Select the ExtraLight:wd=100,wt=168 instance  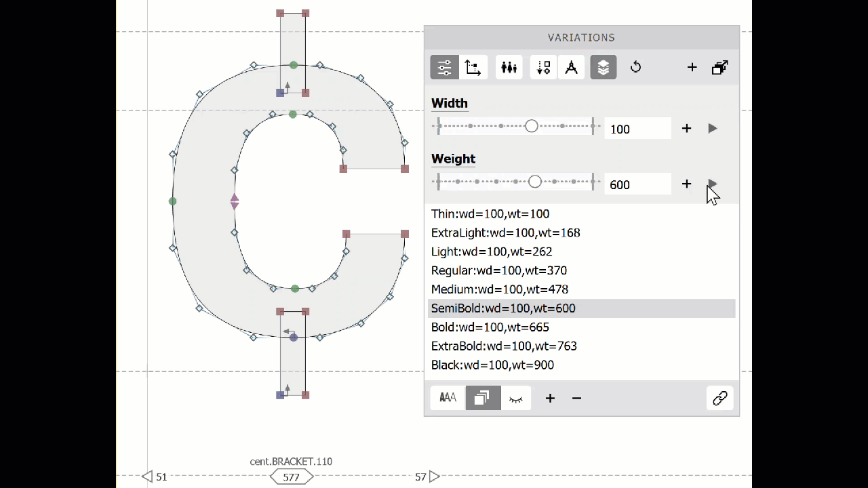[x=582, y=233]
